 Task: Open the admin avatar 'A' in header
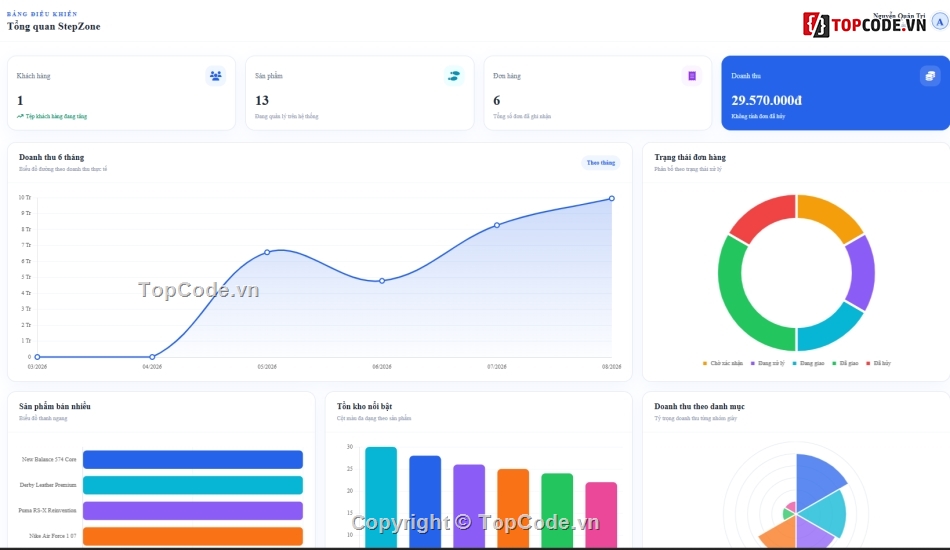pos(940,22)
